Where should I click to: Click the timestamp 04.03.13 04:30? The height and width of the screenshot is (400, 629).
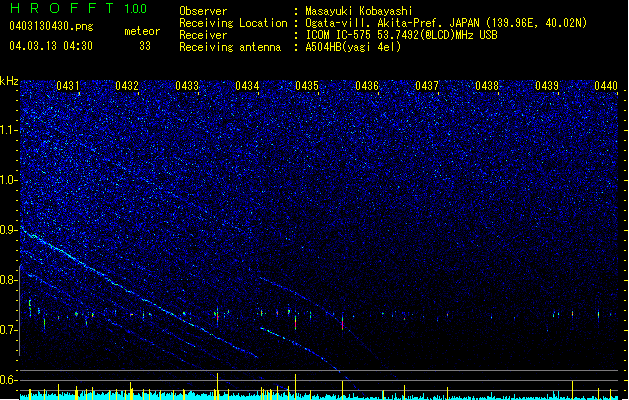pos(51,46)
